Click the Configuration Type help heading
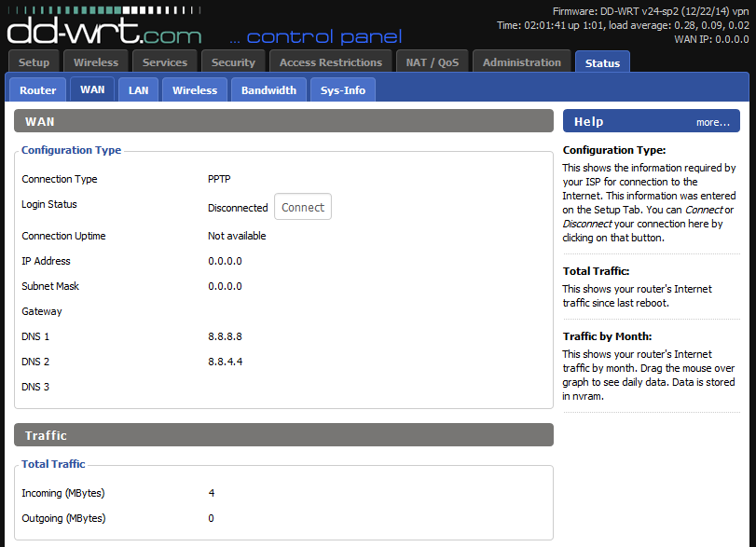This screenshot has width=756, height=547. 614,150
